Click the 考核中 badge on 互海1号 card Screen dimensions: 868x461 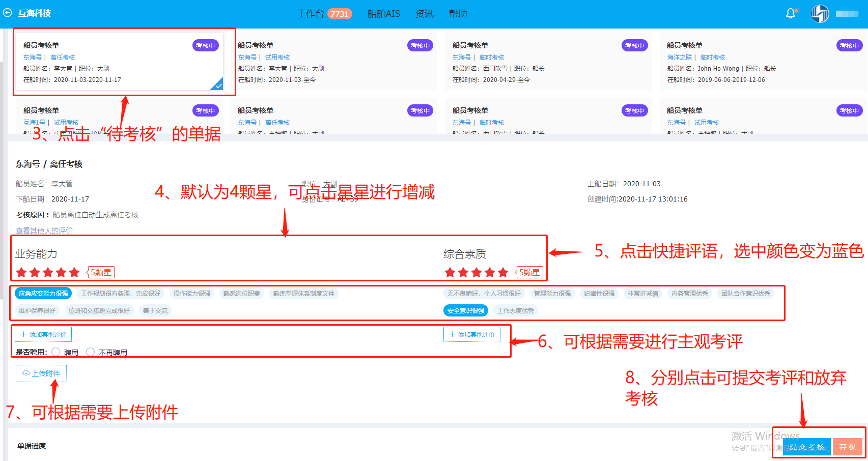pyautogui.click(x=205, y=110)
